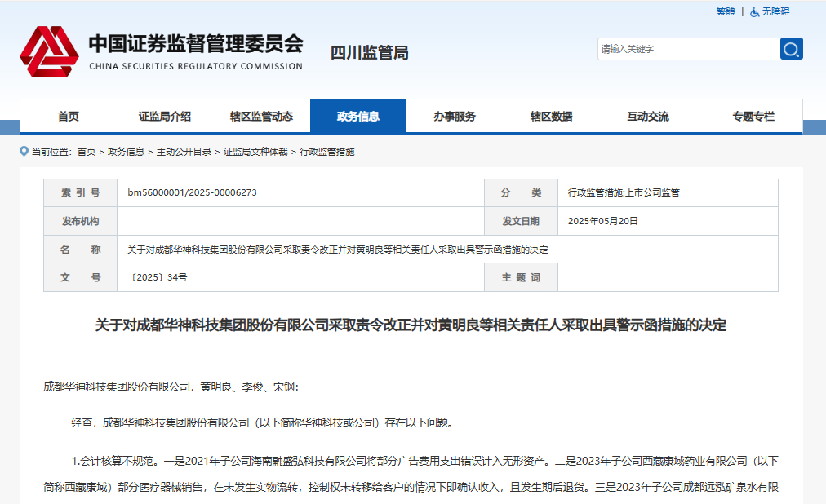
Task: Click the magnifier search button
Action: [791, 49]
